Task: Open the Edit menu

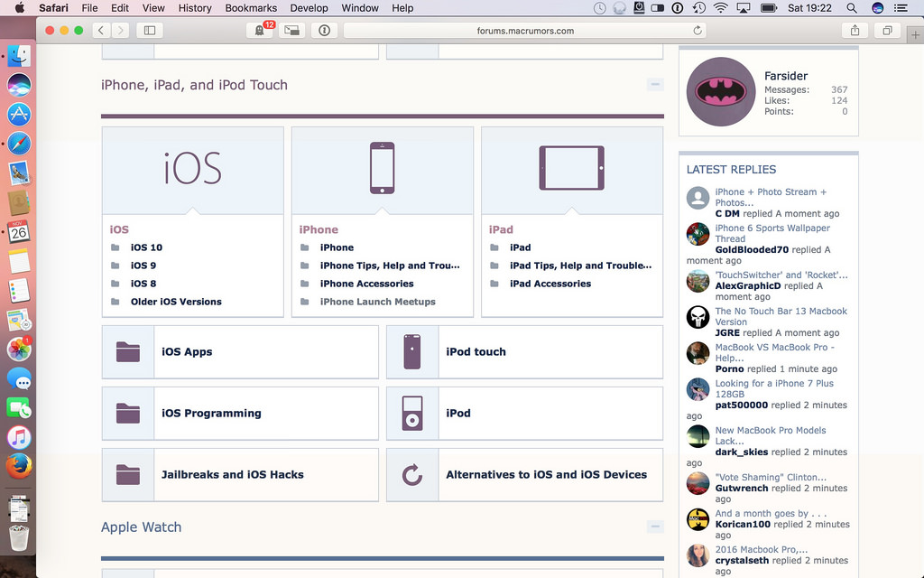Action: 120,8
